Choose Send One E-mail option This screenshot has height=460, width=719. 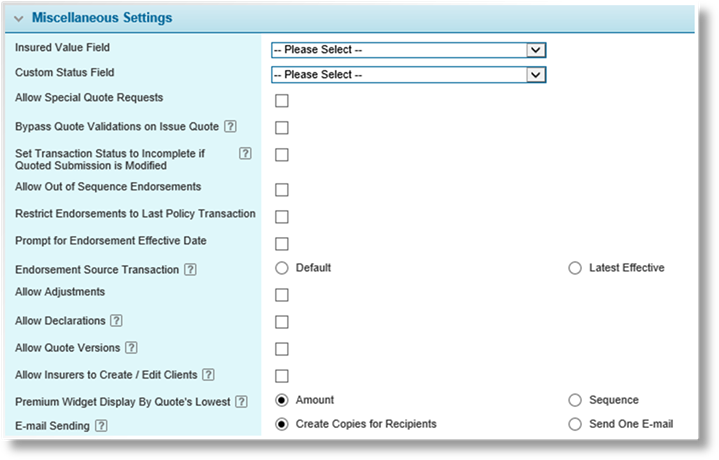click(575, 424)
